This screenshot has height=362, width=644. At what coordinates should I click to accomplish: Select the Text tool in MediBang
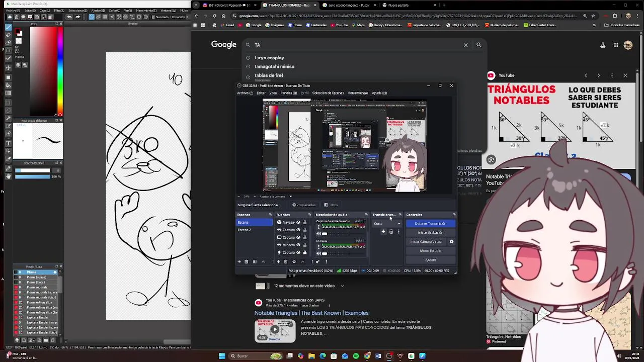pyautogui.click(x=9, y=143)
